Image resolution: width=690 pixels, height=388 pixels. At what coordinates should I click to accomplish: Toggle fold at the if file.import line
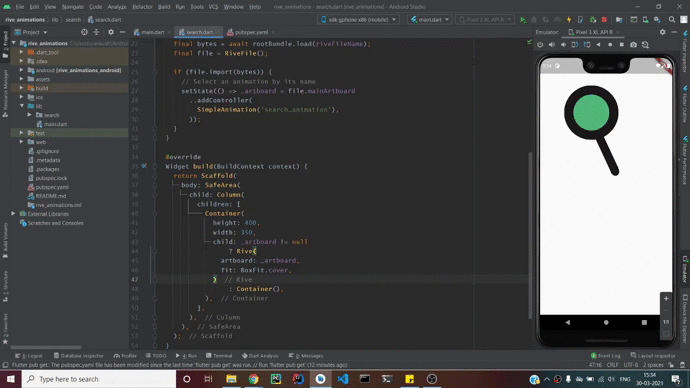point(154,72)
